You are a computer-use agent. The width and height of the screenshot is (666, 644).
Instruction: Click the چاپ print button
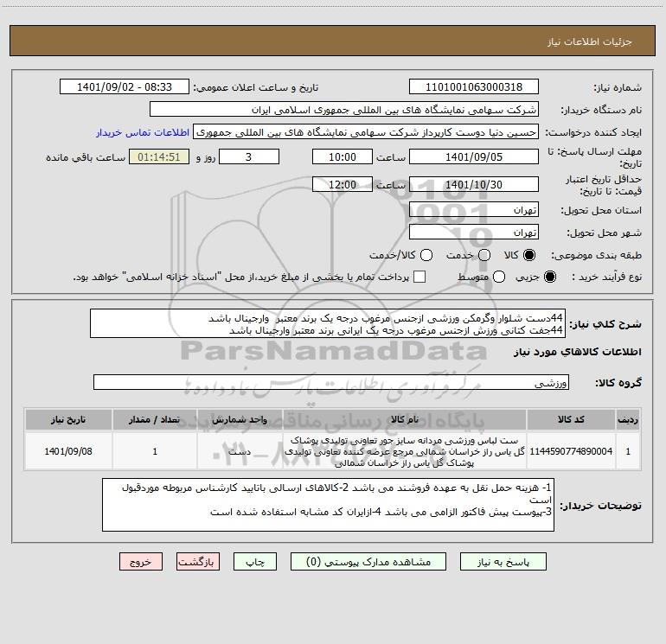pos(255,562)
